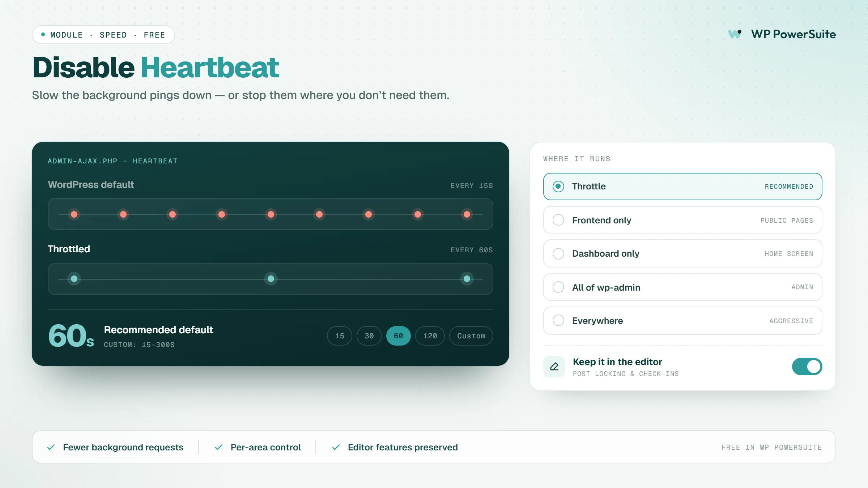Click the EVERY 15S label
Image resolution: width=868 pixels, height=488 pixels.
pyautogui.click(x=472, y=185)
